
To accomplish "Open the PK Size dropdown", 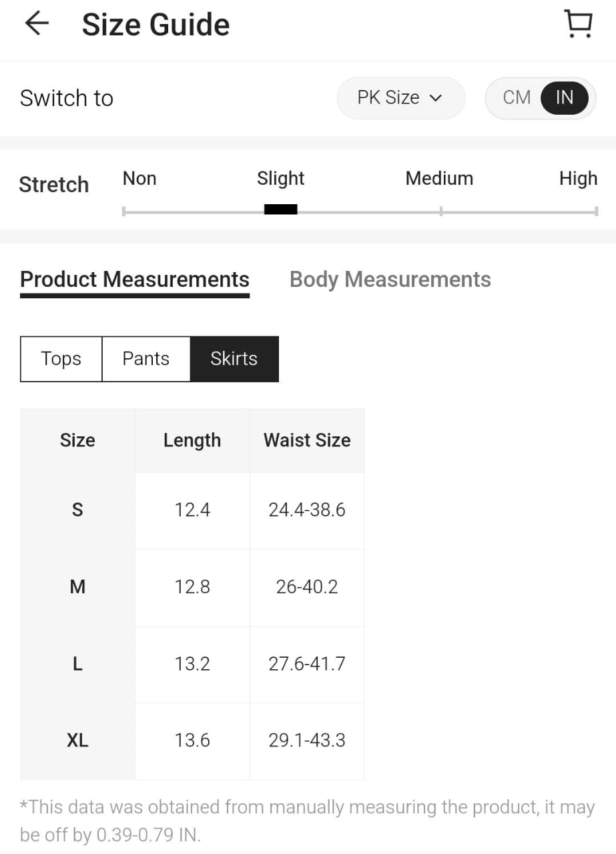I will (400, 97).
